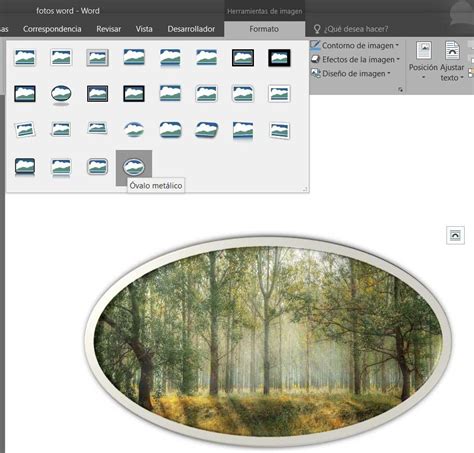Open the Vista tab
The width and height of the screenshot is (474, 453).
pyautogui.click(x=144, y=29)
